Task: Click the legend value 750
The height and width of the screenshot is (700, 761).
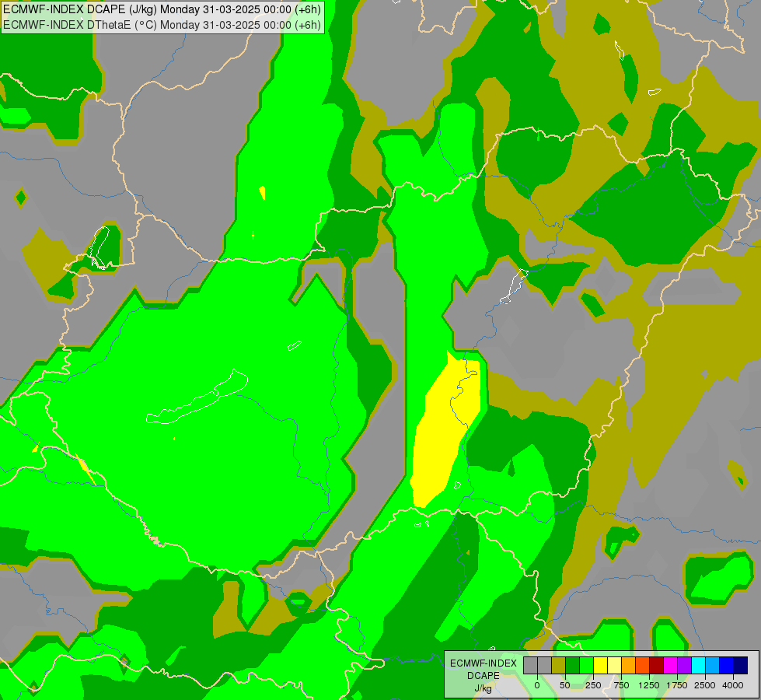Action: point(621,685)
